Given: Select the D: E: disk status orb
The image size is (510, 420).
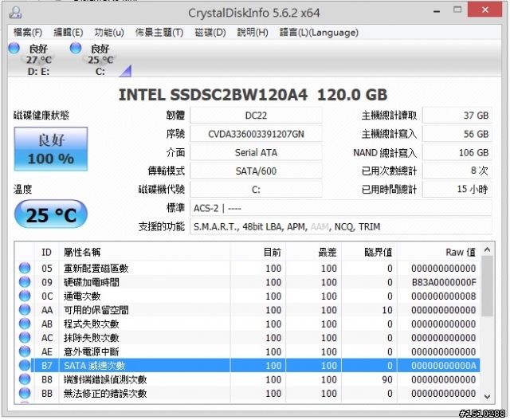Looking at the screenshot, I should click(14, 48).
